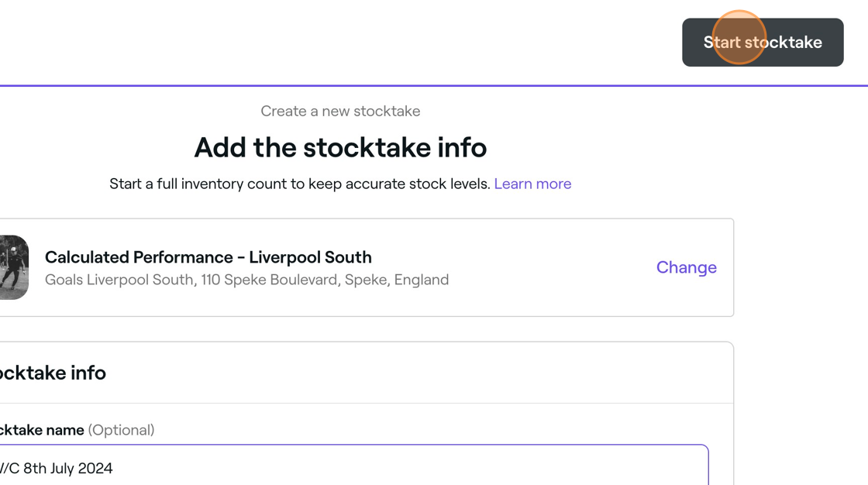Click the full inventory count description text
868x485 pixels.
pos(299,184)
